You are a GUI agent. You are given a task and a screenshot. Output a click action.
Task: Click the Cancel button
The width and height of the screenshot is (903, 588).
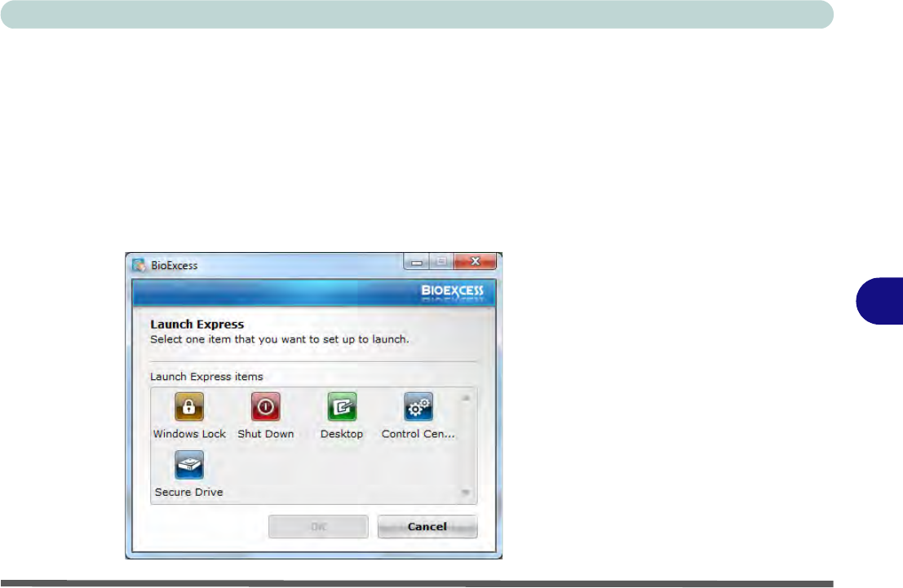(427, 526)
